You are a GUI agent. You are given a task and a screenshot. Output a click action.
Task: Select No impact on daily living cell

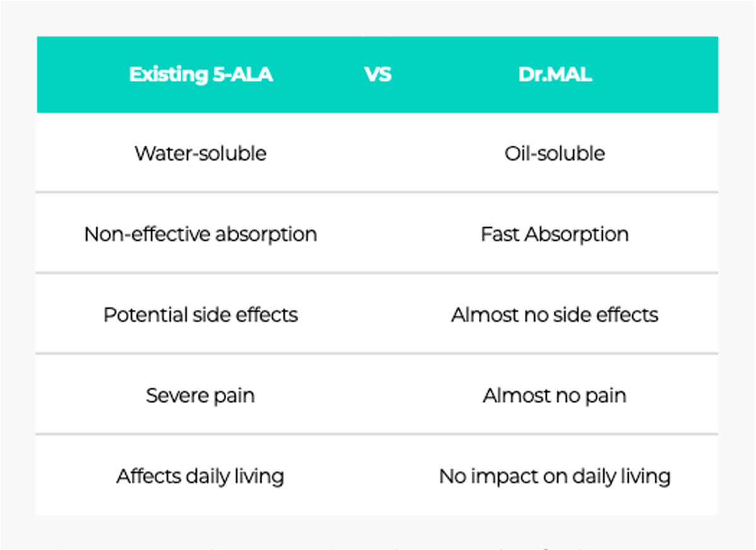pyautogui.click(x=554, y=476)
